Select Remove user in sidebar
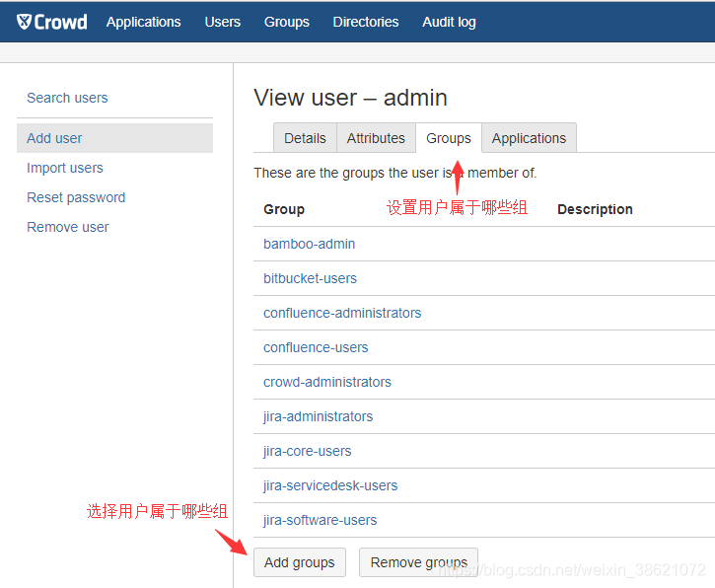715x588 pixels. (68, 227)
